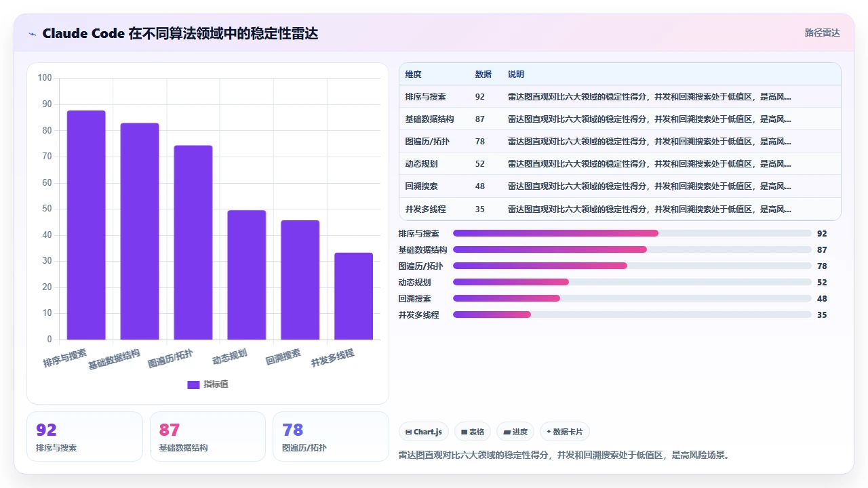Image resolution: width=868 pixels, height=488 pixels.
Task: Click the description of the 排序与搜索 row
Action: coord(650,97)
